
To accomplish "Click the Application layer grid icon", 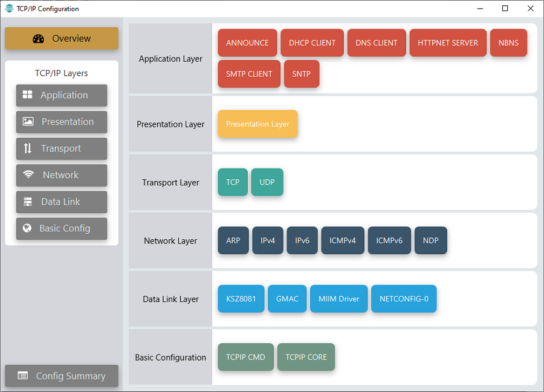I will (27, 95).
